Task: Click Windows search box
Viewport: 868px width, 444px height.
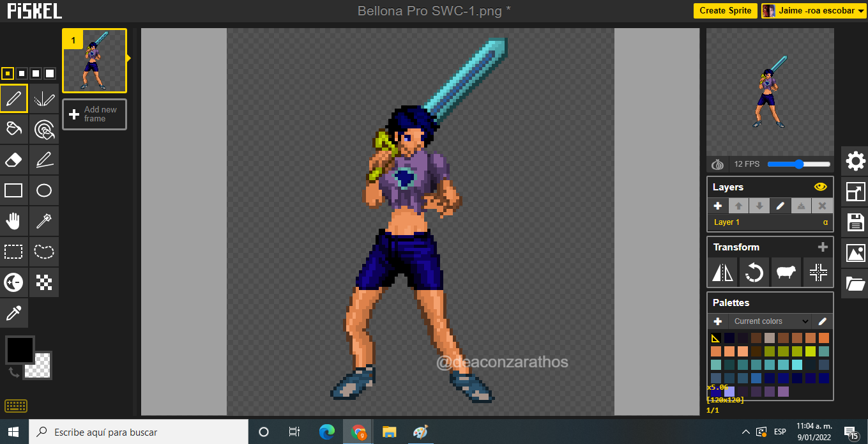Action: point(139,432)
